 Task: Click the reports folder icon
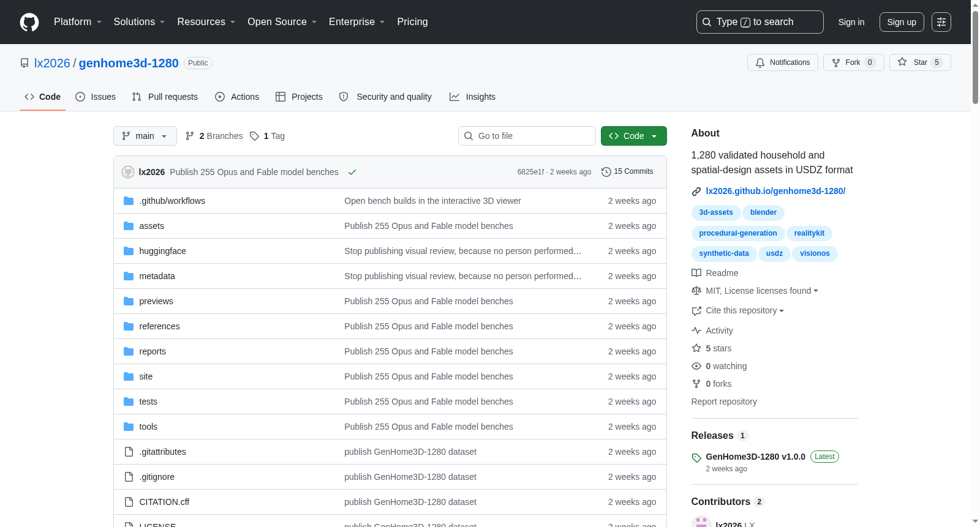pos(129,351)
